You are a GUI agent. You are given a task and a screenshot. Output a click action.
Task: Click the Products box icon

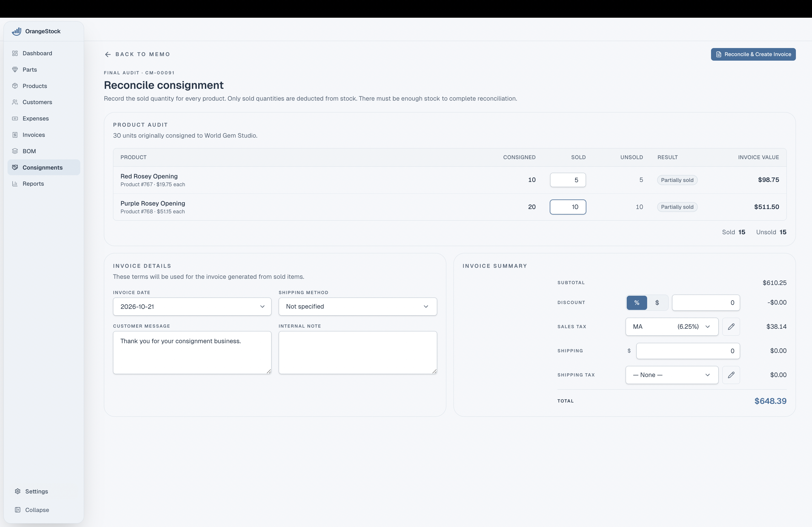(x=15, y=86)
